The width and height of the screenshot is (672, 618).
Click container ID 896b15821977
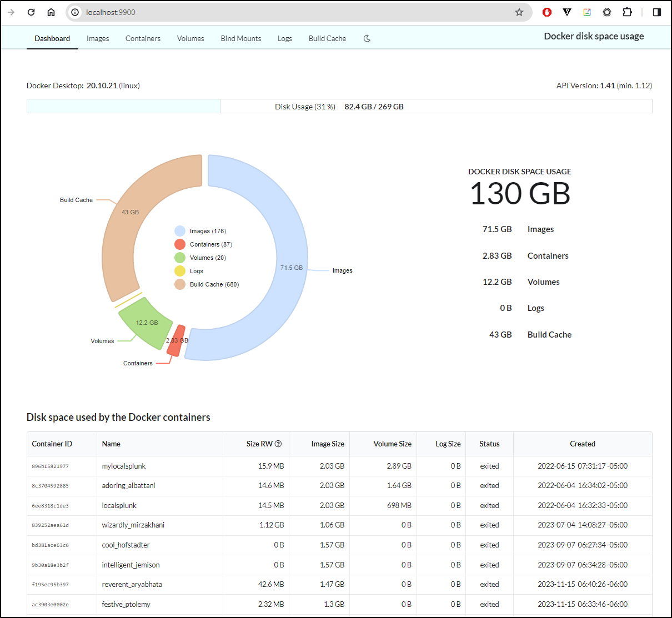(x=51, y=466)
